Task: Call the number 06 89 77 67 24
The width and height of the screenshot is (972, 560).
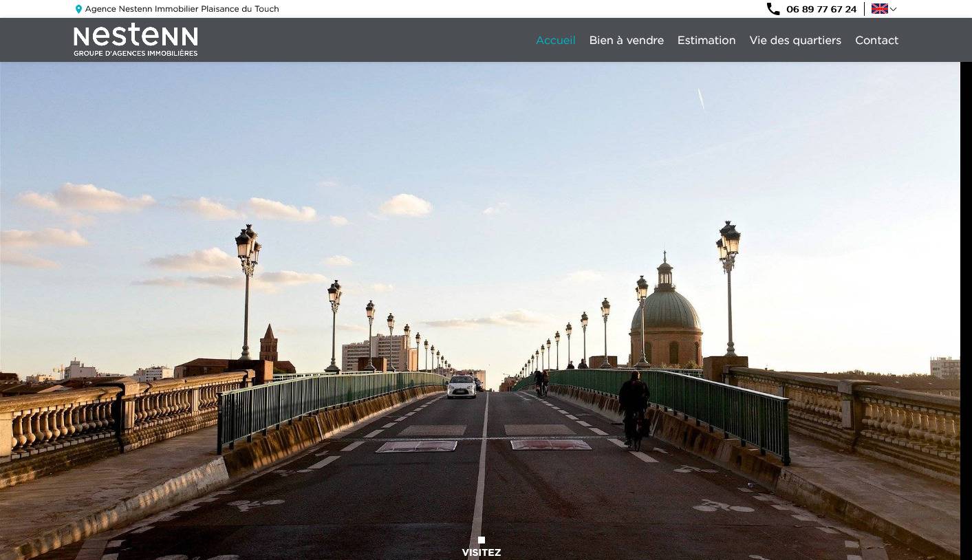Action: [x=821, y=9]
